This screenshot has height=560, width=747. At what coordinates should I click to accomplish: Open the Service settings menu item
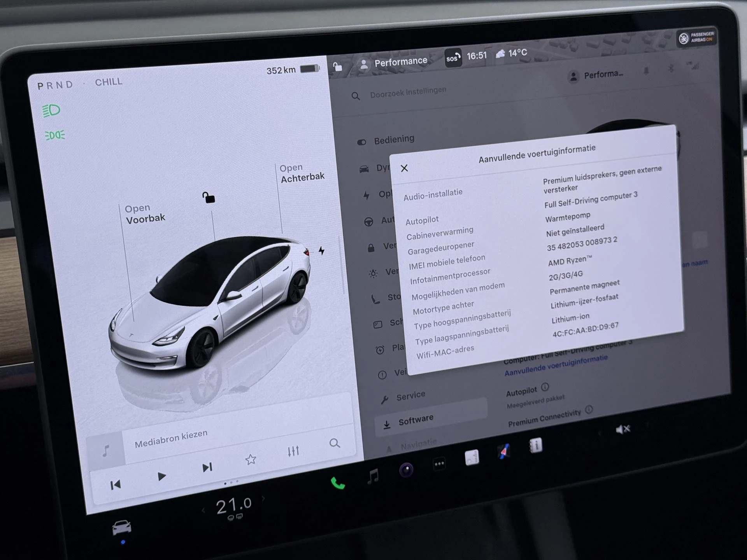tap(410, 396)
